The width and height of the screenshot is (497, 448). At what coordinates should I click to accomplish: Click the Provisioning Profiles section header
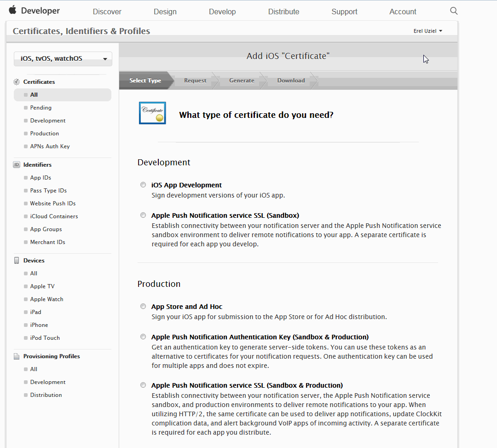tap(52, 356)
